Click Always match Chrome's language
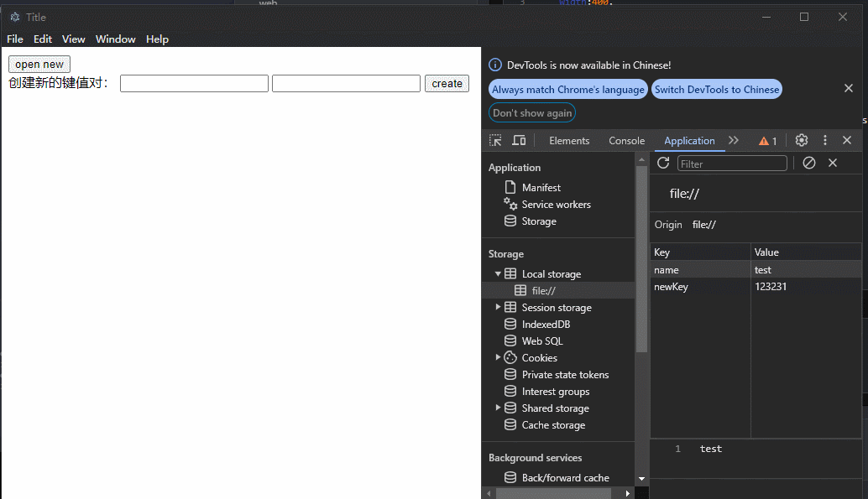868x499 pixels. click(568, 90)
